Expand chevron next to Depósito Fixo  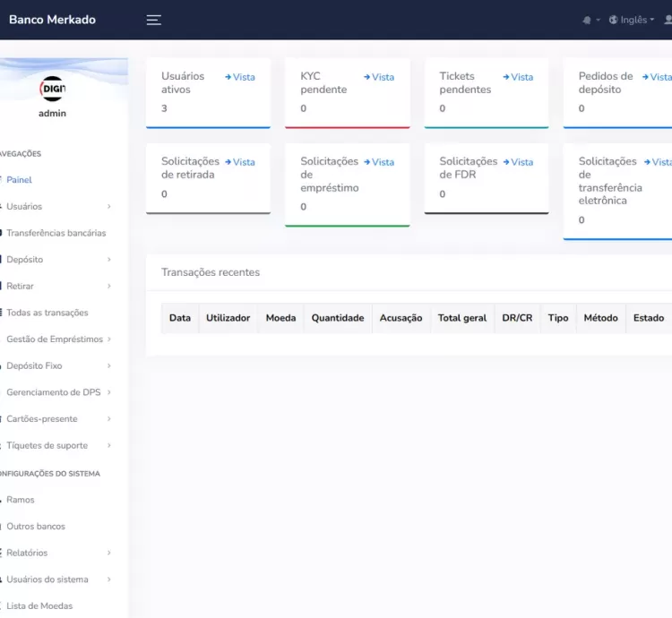108,365
